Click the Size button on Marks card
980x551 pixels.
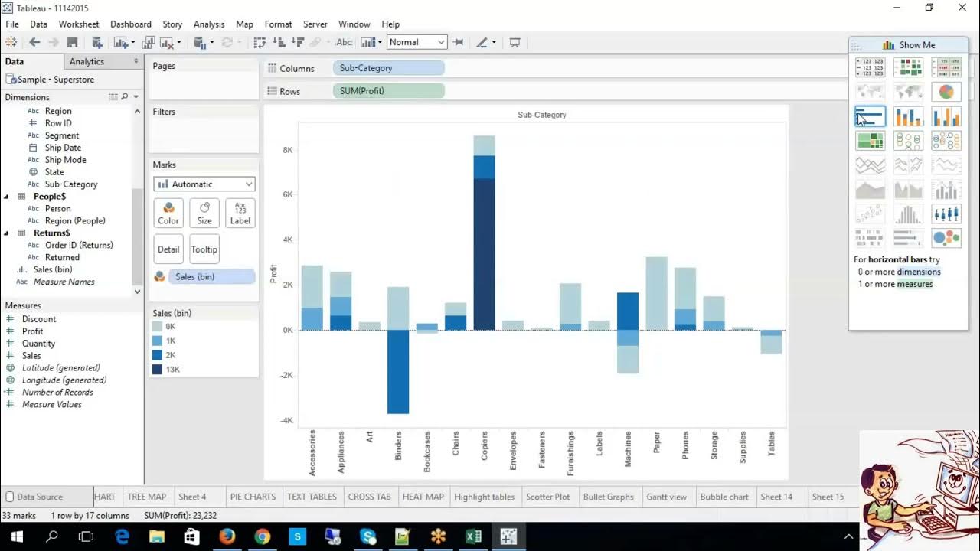tap(204, 214)
